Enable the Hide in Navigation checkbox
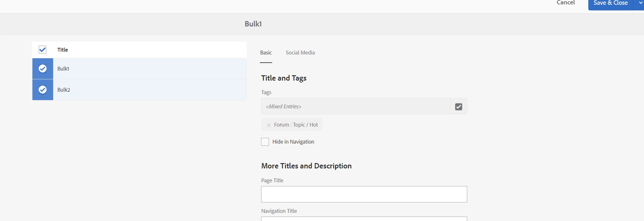The width and height of the screenshot is (644, 221). [265, 142]
